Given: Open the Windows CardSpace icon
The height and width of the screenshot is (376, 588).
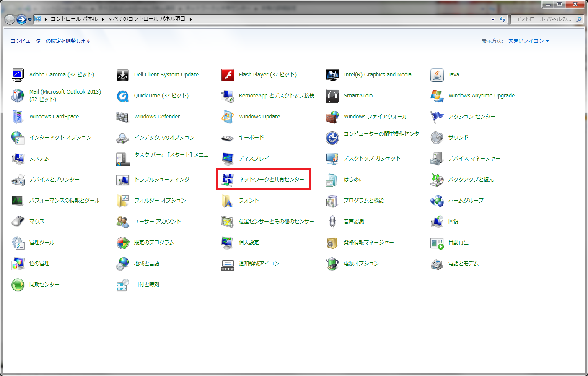Looking at the screenshot, I should [x=18, y=117].
